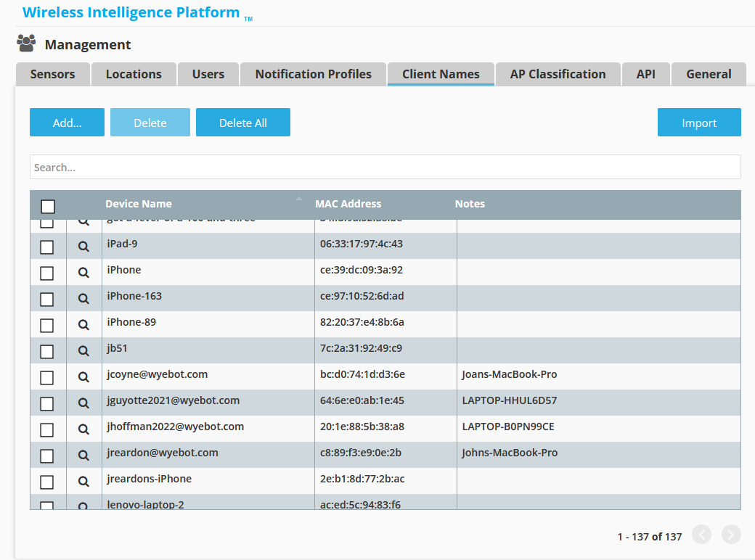Open the Wireless Intelligence Platform title link
The width and height of the screenshot is (755, 560).
(x=131, y=12)
